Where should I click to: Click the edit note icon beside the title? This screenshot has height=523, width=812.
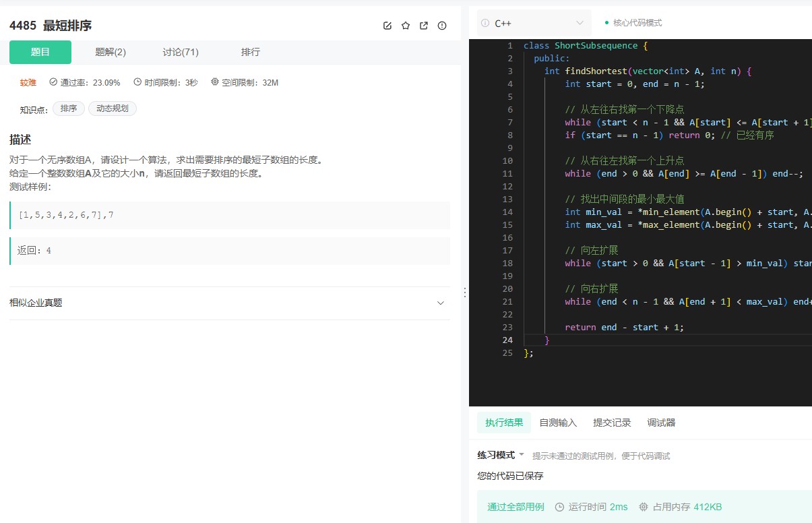387,26
